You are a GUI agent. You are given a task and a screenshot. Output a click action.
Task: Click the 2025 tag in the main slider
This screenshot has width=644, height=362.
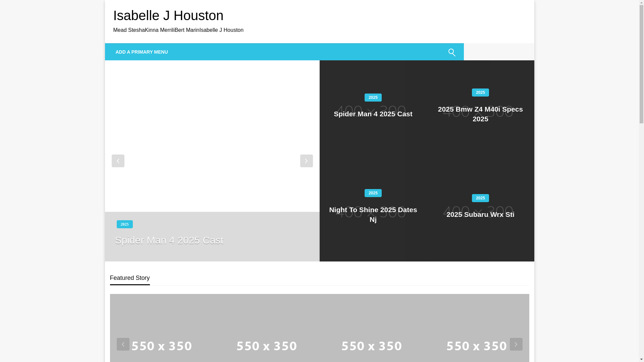pyautogui.click(x=124, y=224)
